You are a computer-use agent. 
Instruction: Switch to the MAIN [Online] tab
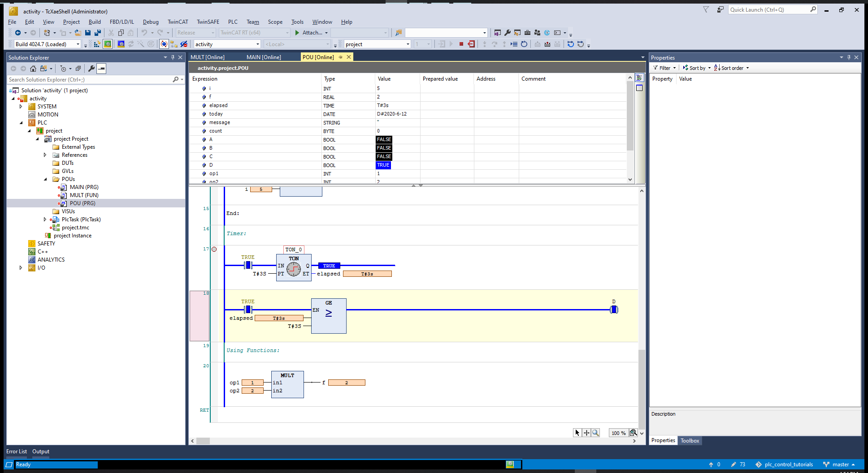(264, 57)
